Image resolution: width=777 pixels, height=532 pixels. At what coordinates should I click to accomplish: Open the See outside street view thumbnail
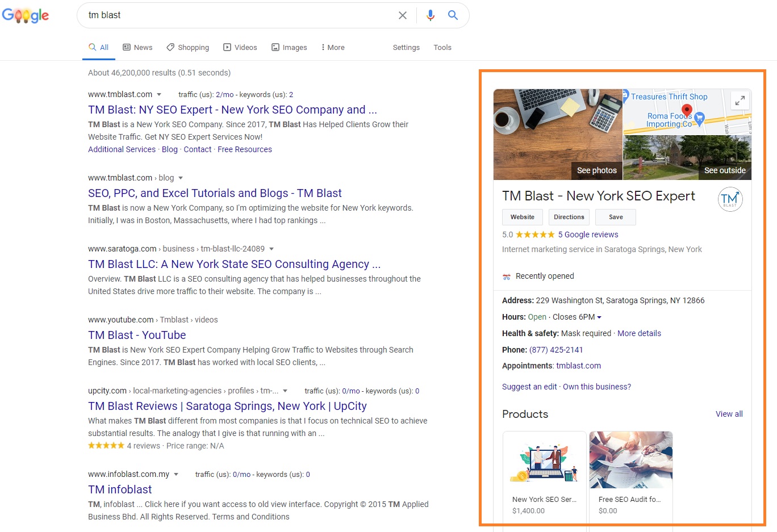tap(687, 157)
